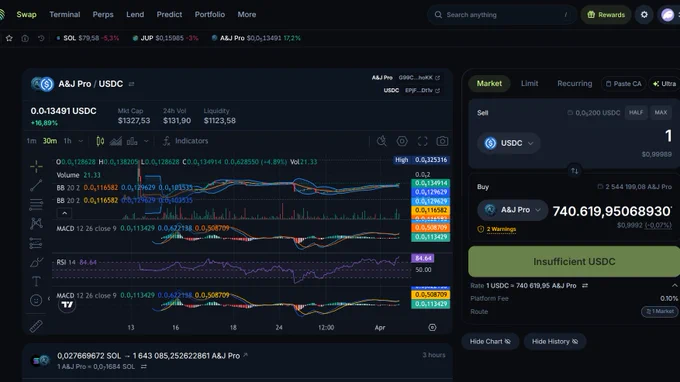Open the Portfolio tab

(209, 15)
